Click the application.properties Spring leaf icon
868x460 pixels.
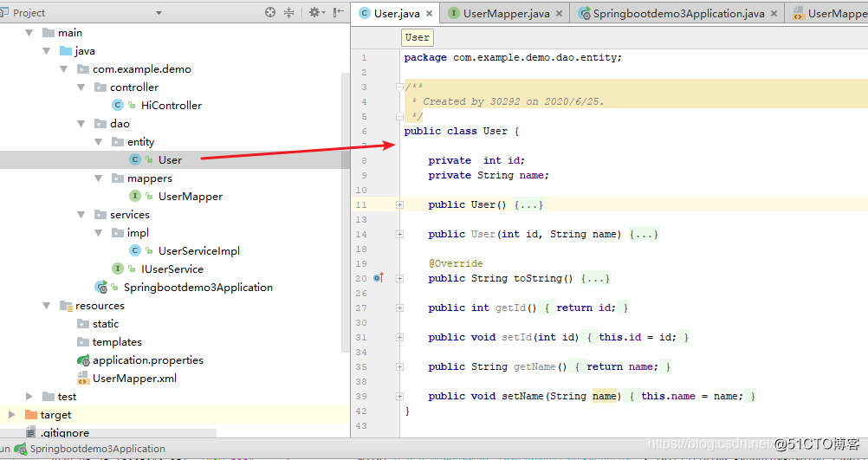pyautogui.click(x=83, y=360)
